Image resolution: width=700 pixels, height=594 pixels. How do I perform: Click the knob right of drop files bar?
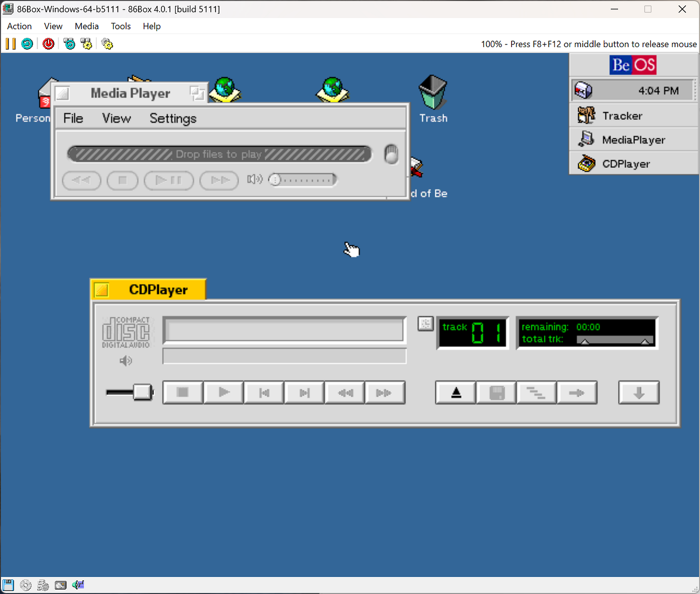tap(391, 154)
